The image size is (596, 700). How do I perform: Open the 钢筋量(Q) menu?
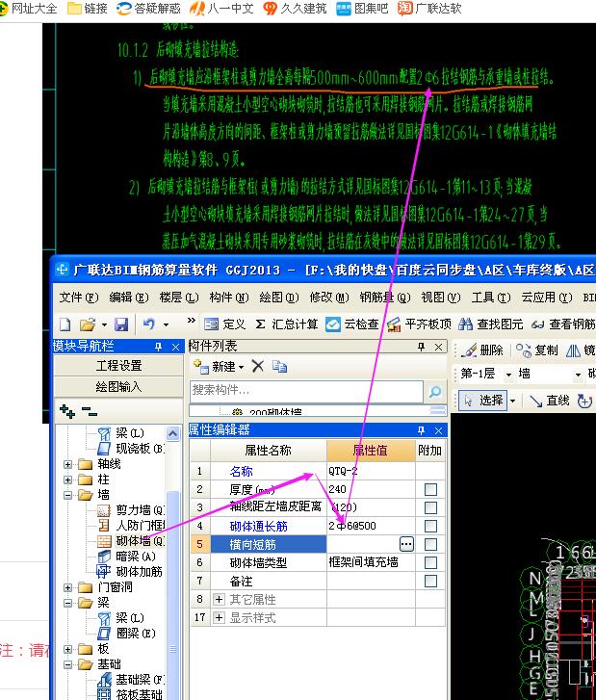tap(384, 298)
